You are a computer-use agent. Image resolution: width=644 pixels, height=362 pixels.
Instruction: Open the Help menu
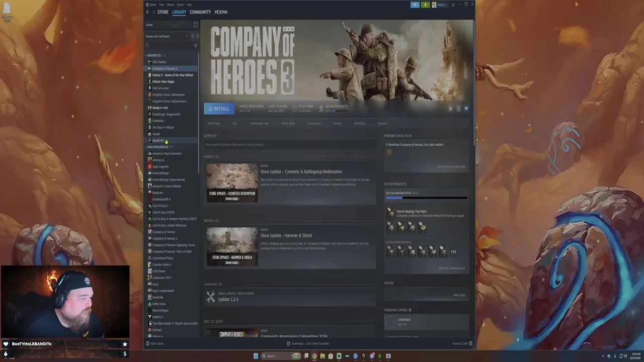tap(189, 5)
